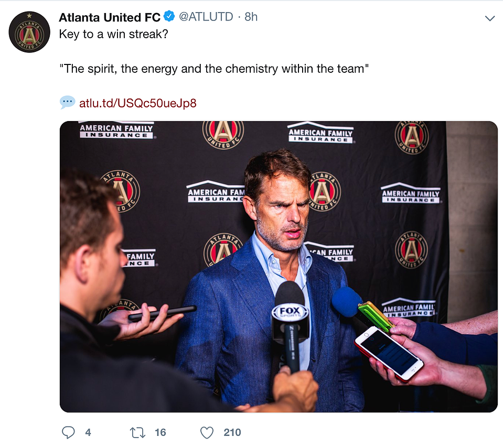Open the press interview photo
This screenshot has height=448, width=503.
(279, 267)
